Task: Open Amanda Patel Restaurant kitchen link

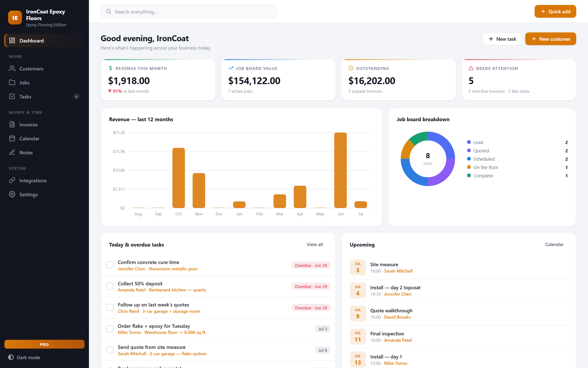Action: pos(162,290)
